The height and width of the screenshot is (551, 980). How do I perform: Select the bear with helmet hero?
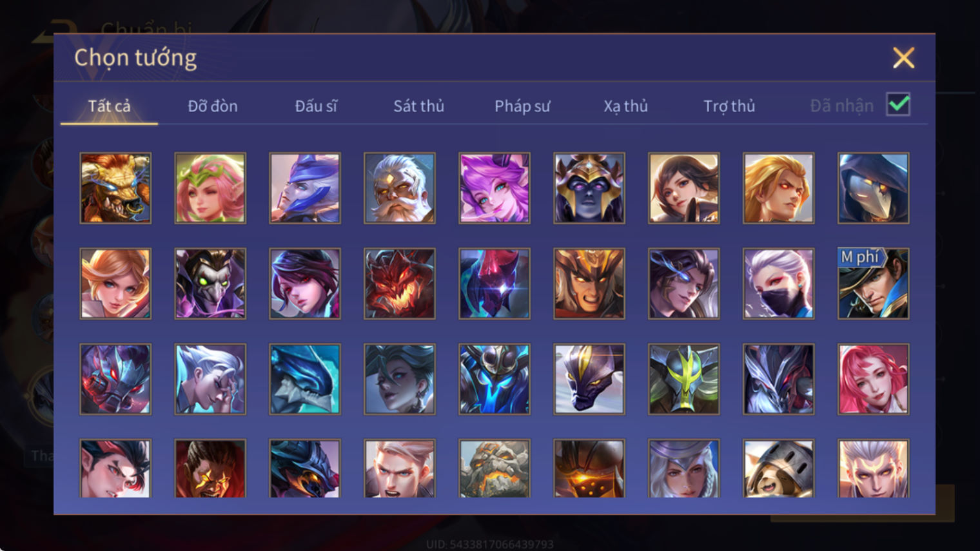[x=778, y=469]
